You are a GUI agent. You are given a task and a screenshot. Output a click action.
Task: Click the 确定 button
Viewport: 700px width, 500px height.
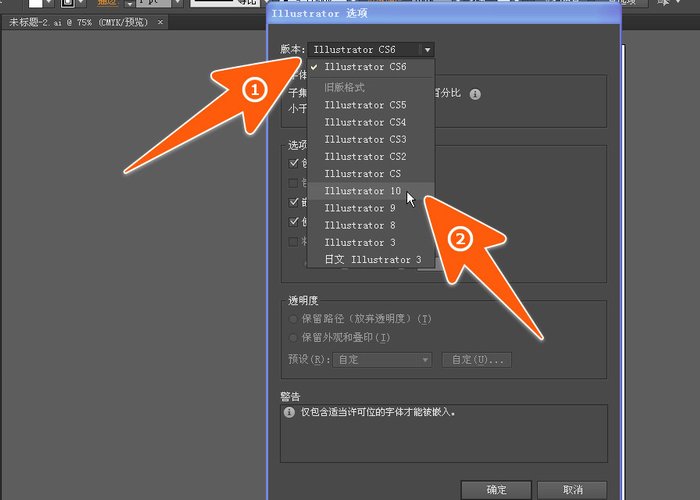tap(496, 490)
